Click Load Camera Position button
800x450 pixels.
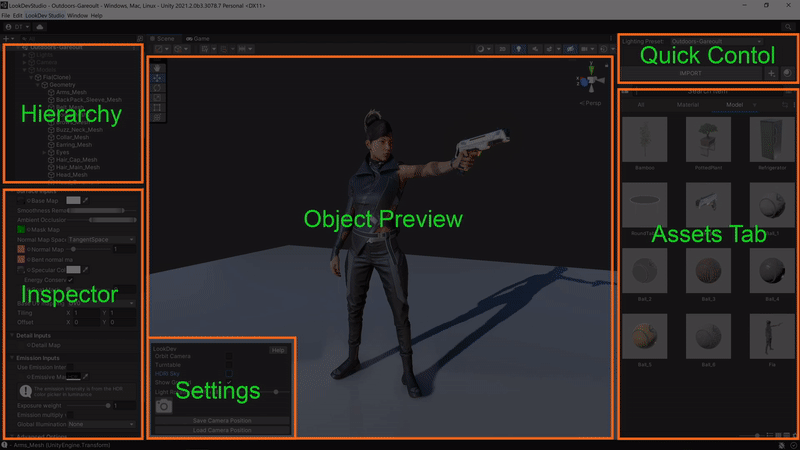[x=222, y=430]
